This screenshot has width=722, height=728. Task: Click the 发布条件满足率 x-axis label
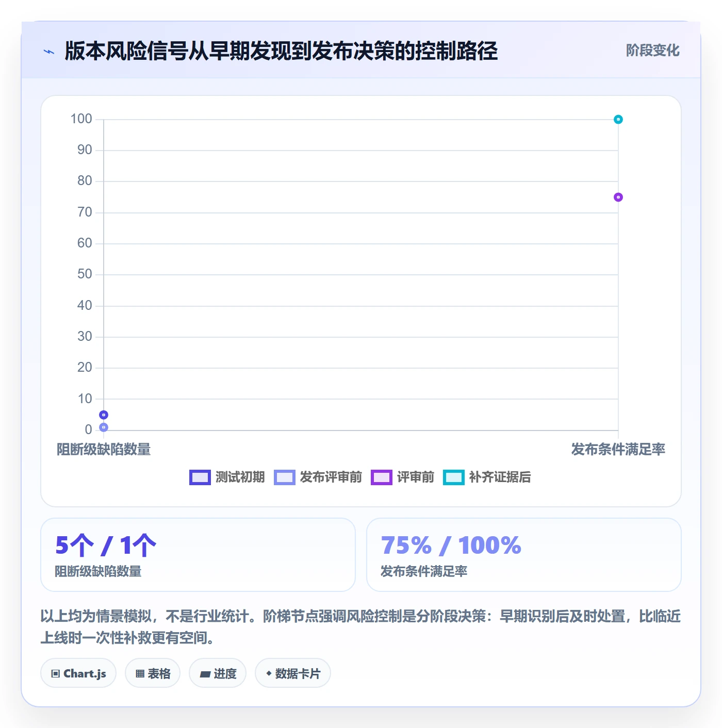coord(618,450)
